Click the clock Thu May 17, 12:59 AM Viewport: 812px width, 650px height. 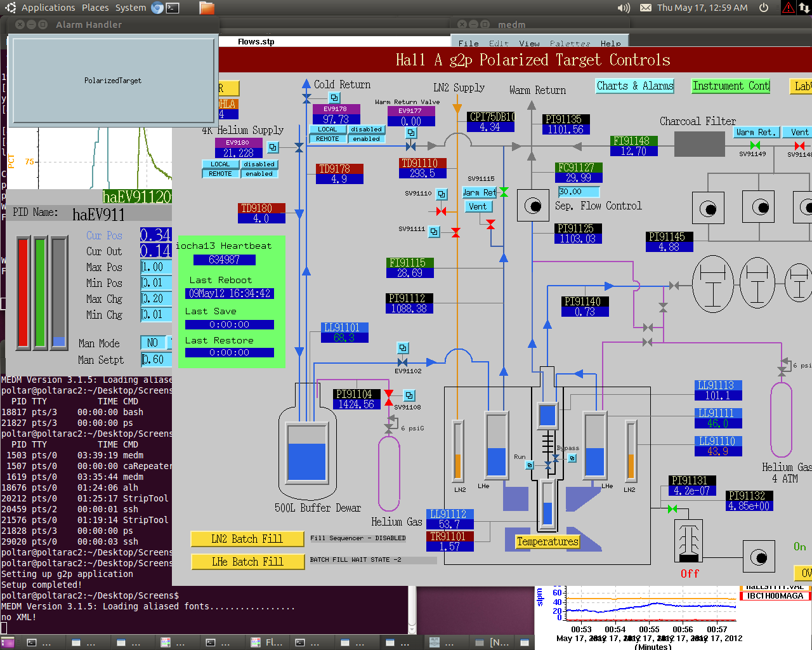click(x=702, y=8)
